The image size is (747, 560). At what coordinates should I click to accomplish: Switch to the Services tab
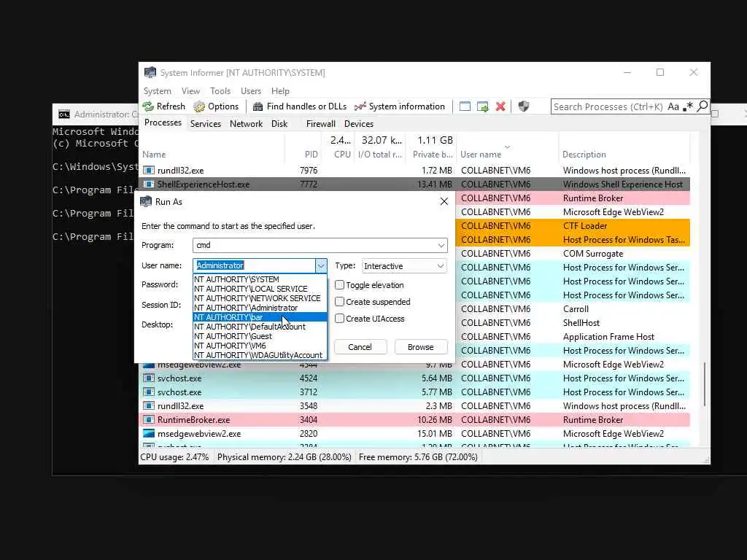click(x=205, y=124)
